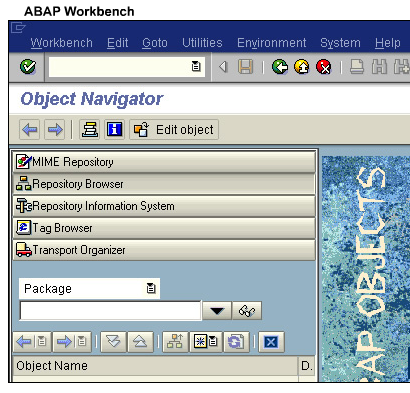Click the Object Name column header
Screen dimensions: 410x393
pos(155,366)
